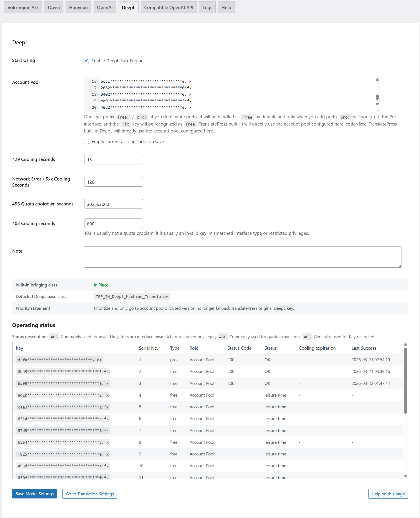
Task: Click inside the Note text area
Action: (243, 257)
